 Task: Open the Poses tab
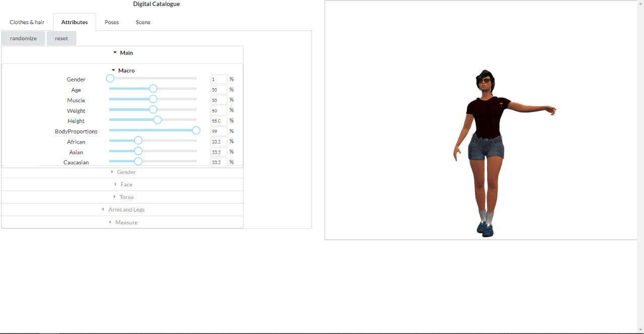[x=111, y=22]
